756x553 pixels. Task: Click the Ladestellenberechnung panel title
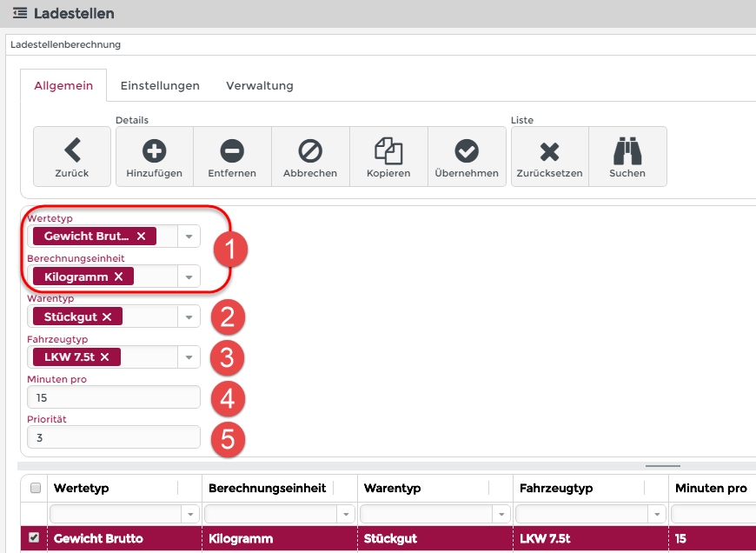(x=65, y=45)
